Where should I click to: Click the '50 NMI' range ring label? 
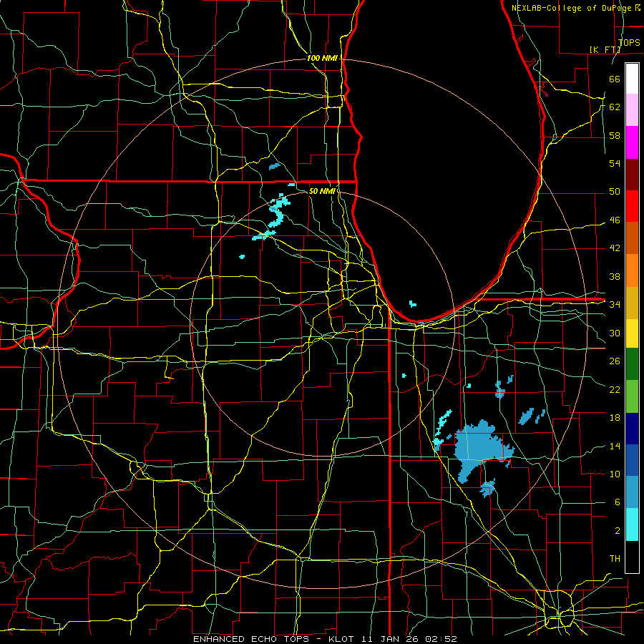pyautogui.click(x=322, y=191)
